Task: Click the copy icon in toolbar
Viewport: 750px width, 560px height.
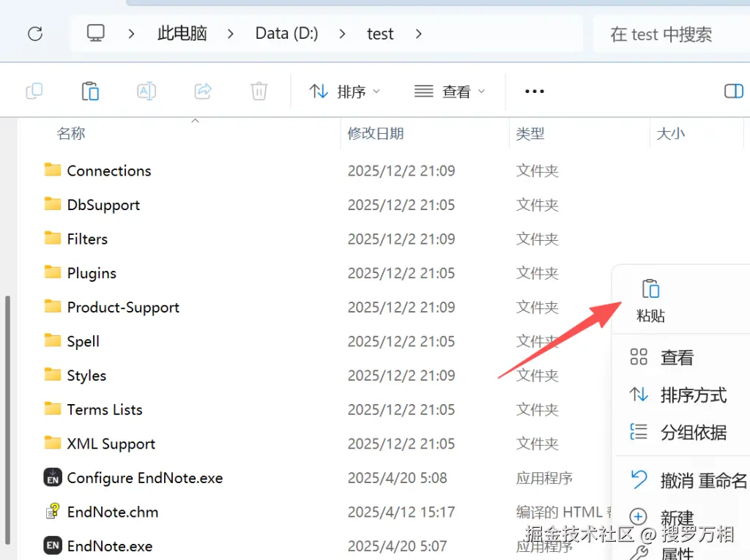Action: (x=34, y=91)
